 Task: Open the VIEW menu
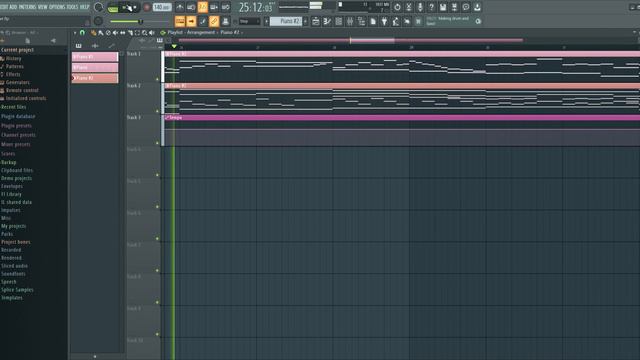tap(44, 7)
